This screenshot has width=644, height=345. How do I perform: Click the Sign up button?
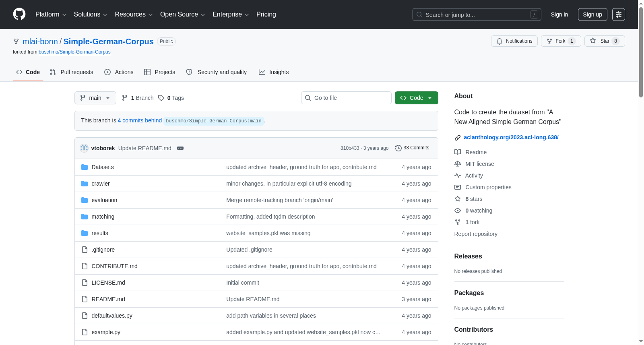coord(592,14)
